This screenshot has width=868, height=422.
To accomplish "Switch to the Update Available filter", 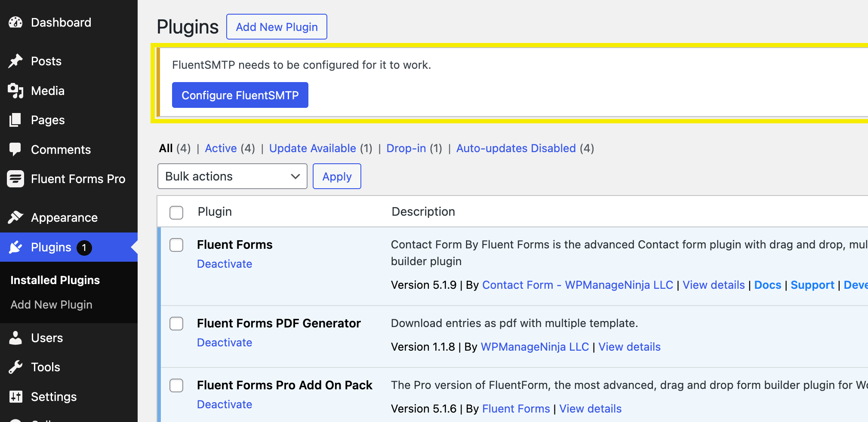I will (312, 148).
